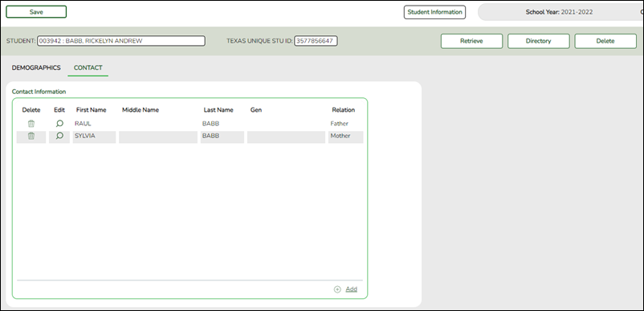Viewport: 644px width, 311px height.
Task: Select the Middle Name column header
Action: (x=141, y=110)
